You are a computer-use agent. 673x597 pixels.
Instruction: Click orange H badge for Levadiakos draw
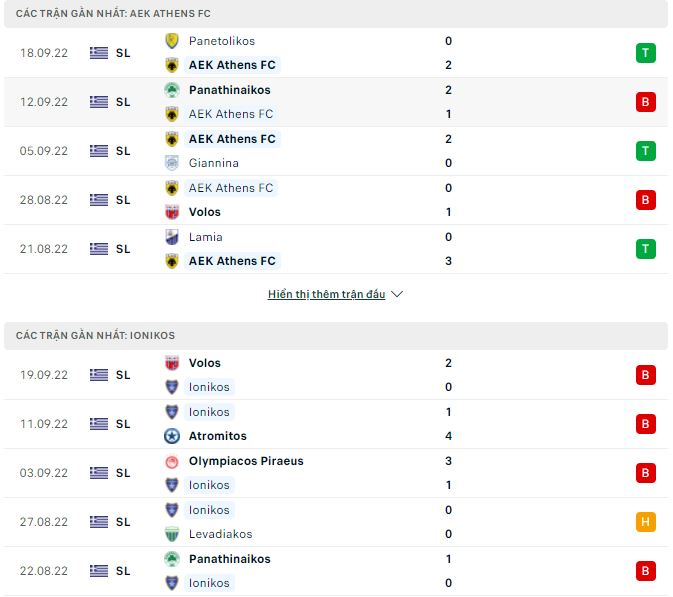[x=645, y=522]
